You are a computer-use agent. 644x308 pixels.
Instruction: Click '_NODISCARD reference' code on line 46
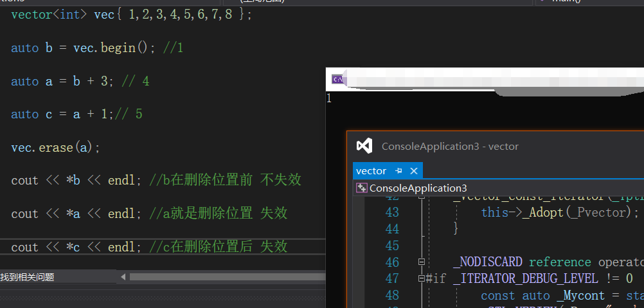(522, 262)
